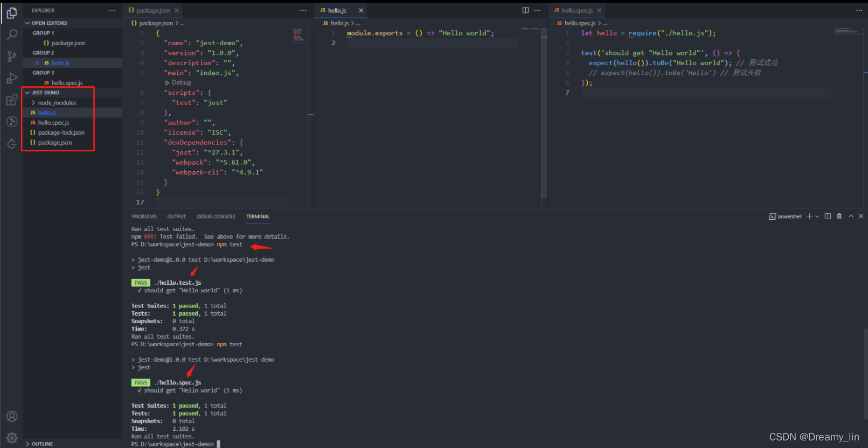Open the new terminal launch profile dropdown
This screenshot has height=448, width=868.
817,216
